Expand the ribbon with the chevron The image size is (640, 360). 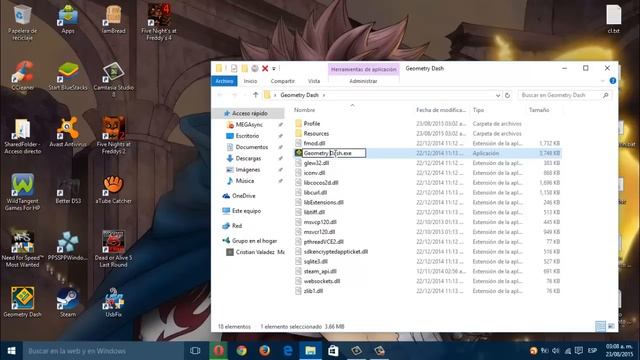click(602, 81)
